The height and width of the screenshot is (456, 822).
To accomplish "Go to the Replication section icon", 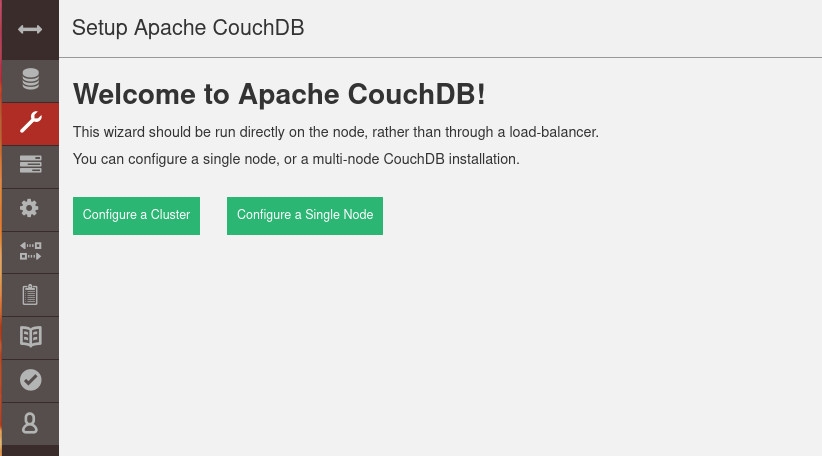I will point(30,251).
